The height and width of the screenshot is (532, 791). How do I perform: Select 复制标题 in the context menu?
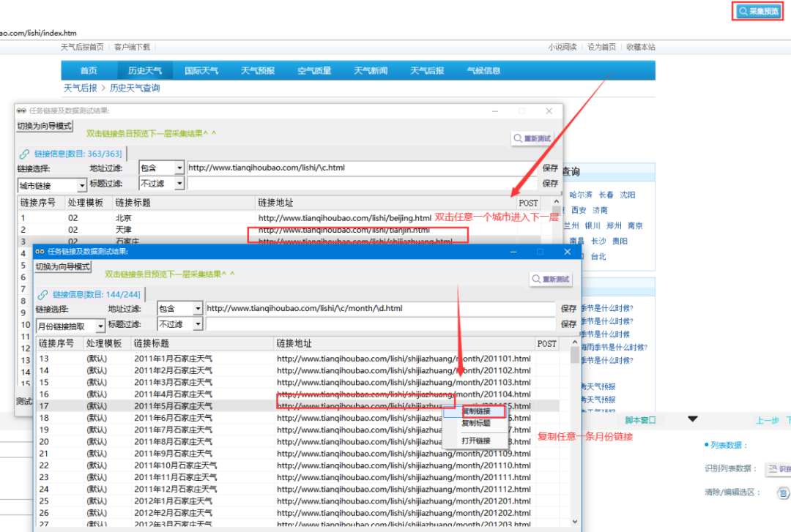click(x=476, y=424)
